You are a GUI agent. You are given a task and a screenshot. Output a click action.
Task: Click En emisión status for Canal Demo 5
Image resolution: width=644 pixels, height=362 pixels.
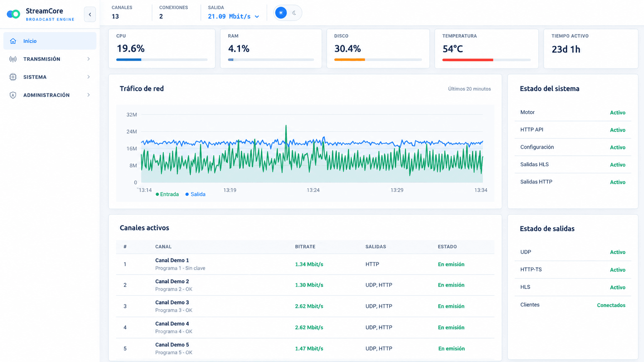tap(451, 349)
